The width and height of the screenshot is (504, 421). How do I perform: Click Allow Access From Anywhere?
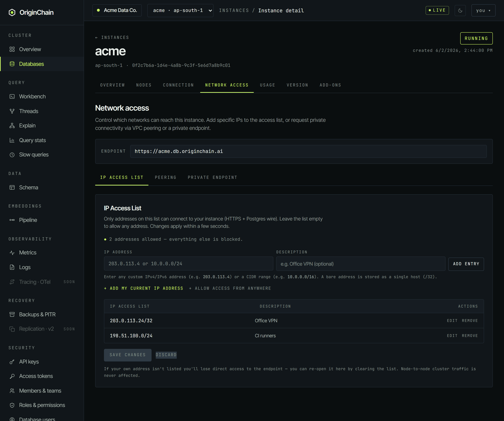pyautogui.click(x=230, y=288)
